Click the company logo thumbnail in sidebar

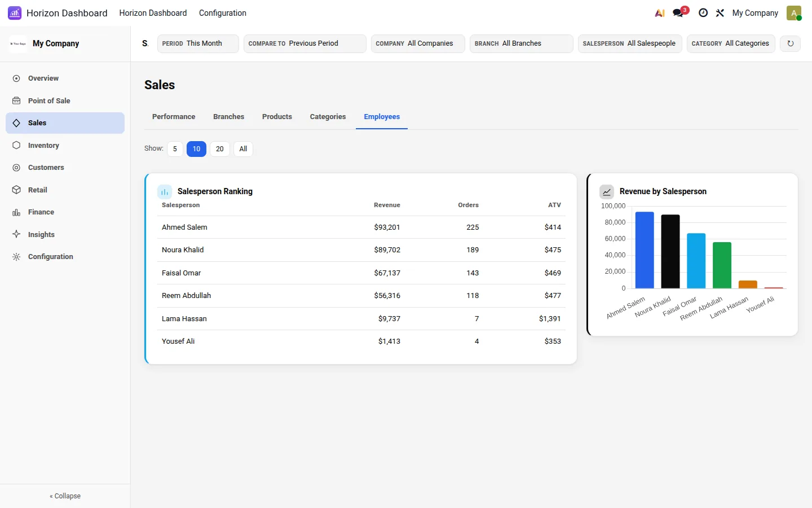point(18,43)
